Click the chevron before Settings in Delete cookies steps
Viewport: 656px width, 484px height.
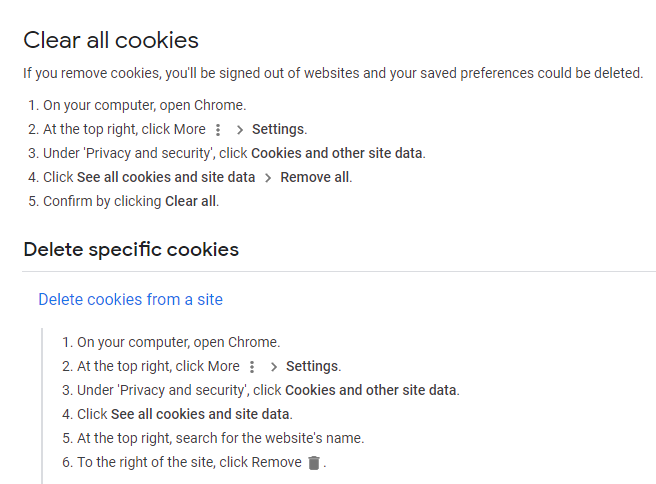(x=274, y=367)
